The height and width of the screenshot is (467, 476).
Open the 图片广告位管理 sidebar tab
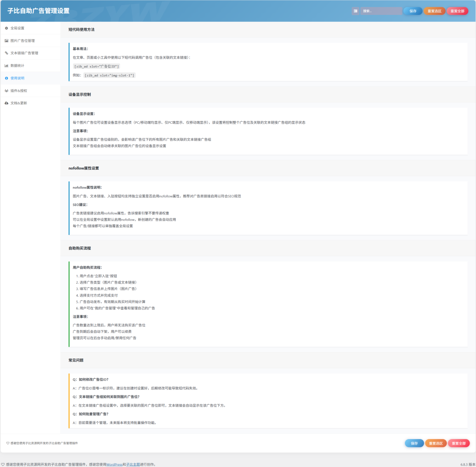23,41
